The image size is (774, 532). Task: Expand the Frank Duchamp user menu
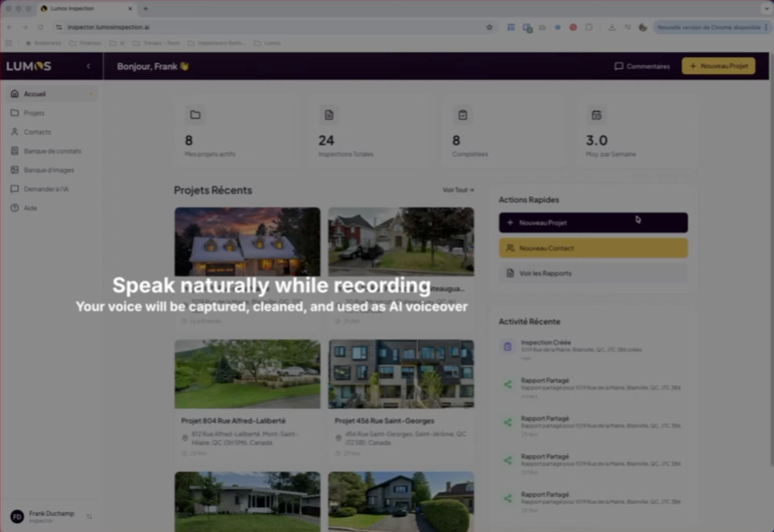click(89, 516)
